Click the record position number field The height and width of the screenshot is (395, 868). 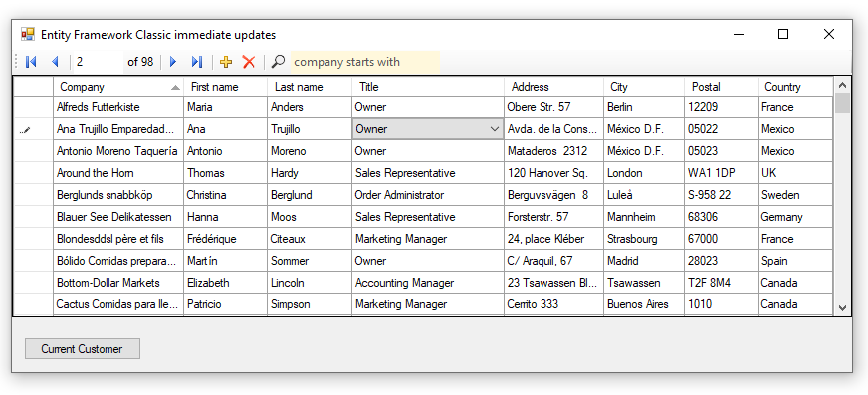click(x=99, y=62)
